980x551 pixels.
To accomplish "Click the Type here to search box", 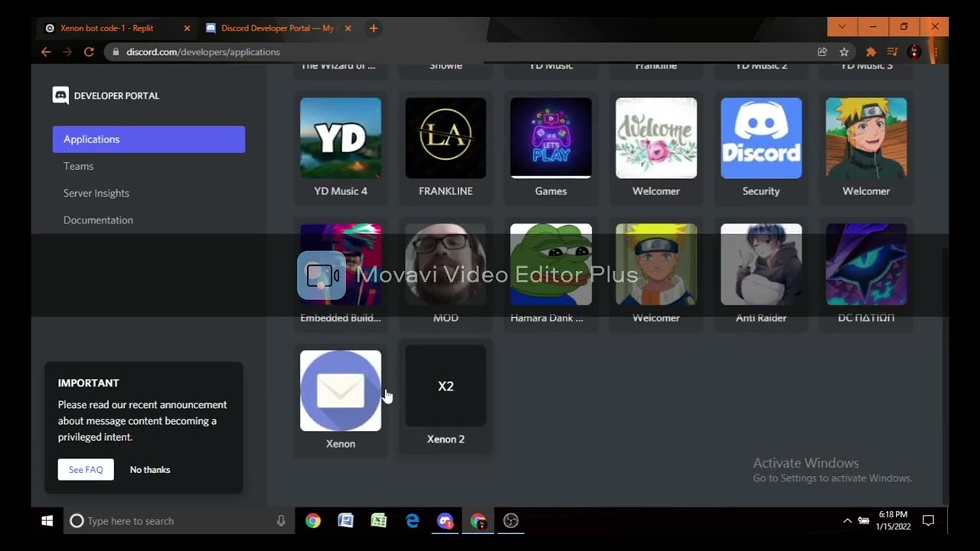I will click(179, 521).
